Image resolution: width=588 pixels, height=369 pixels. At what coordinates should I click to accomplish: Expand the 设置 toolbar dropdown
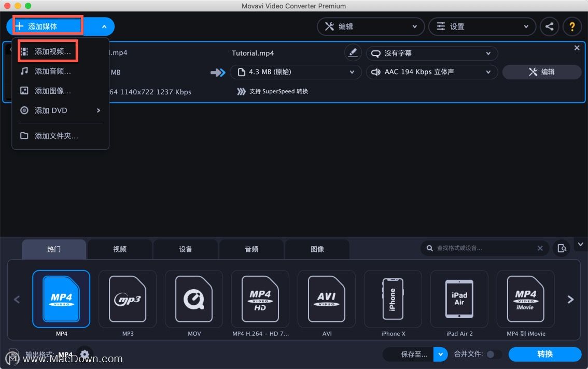482,26
